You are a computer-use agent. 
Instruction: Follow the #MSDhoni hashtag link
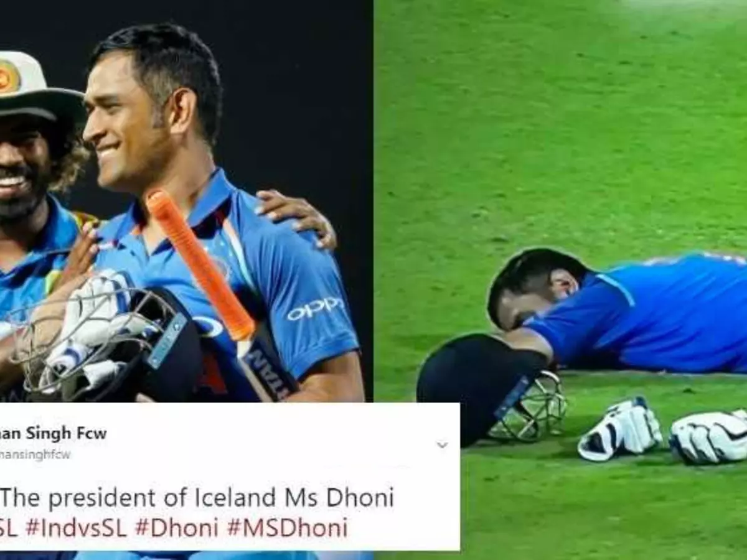[287, 528]
